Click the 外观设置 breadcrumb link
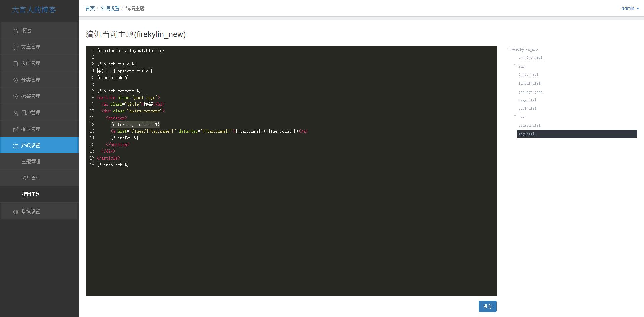This screenshot has width=644, height=317. coord(110,8)
